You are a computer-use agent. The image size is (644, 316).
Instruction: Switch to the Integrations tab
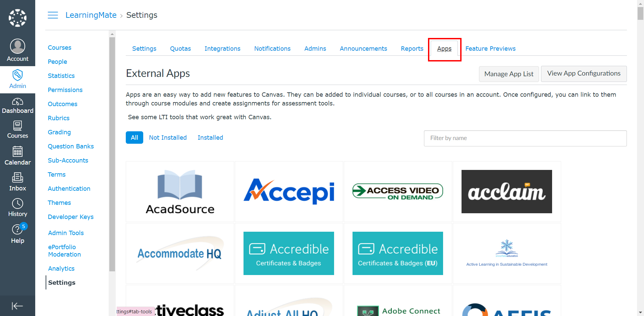222,49
